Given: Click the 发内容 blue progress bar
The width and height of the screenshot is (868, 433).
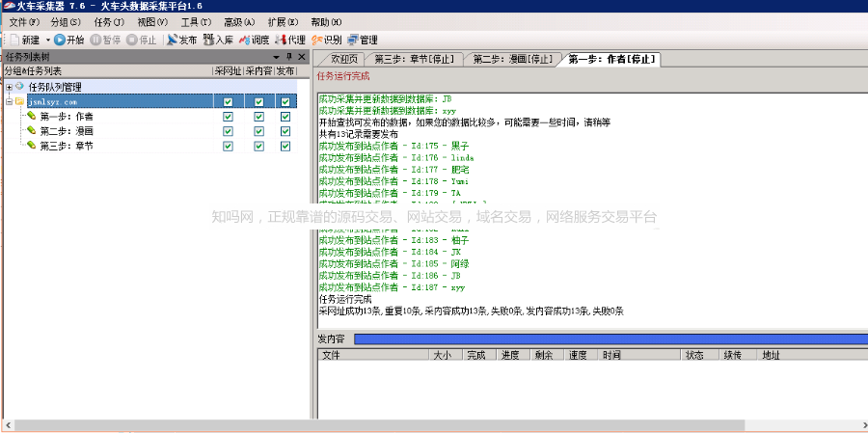Looking at the screenshot, I should pos(610,339).
